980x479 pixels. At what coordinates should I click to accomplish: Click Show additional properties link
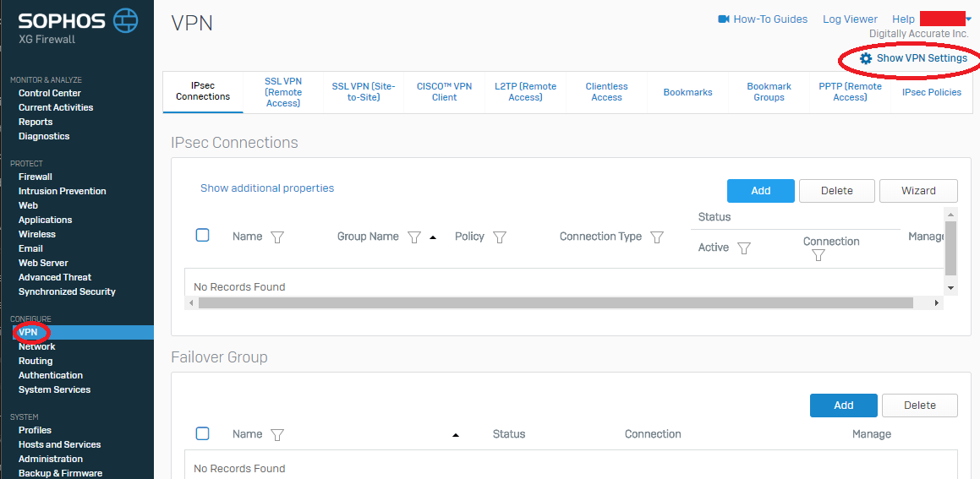(267, 188)
